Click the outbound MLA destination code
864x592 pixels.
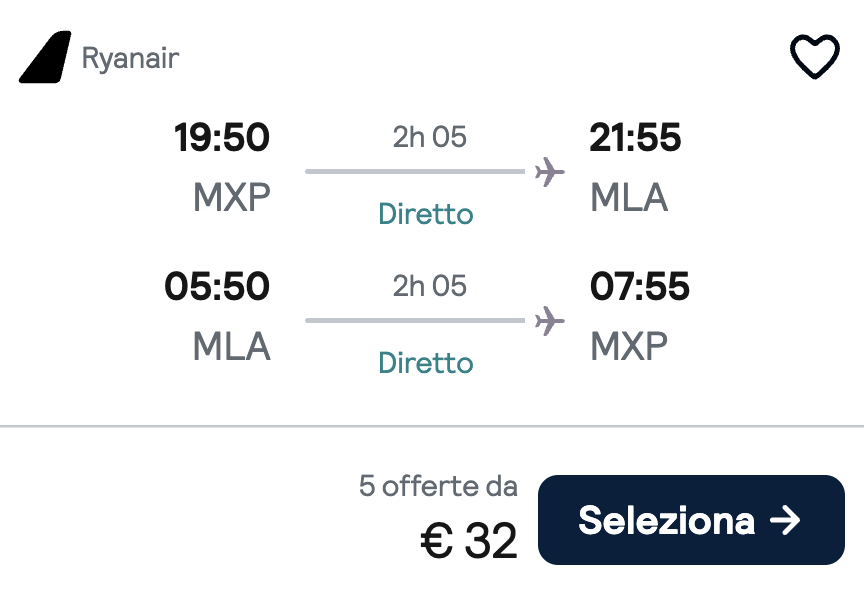tap(629, 197)
